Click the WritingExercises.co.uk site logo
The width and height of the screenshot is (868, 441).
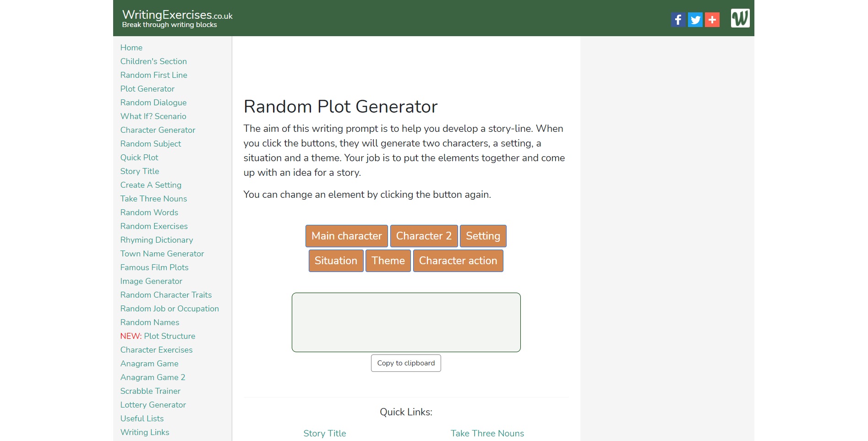point(177,18)
